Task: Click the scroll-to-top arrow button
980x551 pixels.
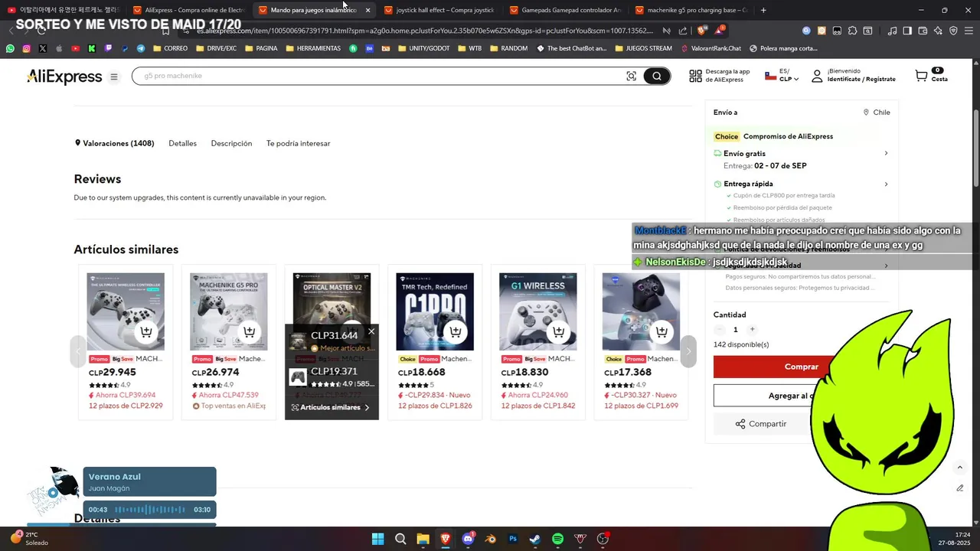Action: [x=959, y=467]
